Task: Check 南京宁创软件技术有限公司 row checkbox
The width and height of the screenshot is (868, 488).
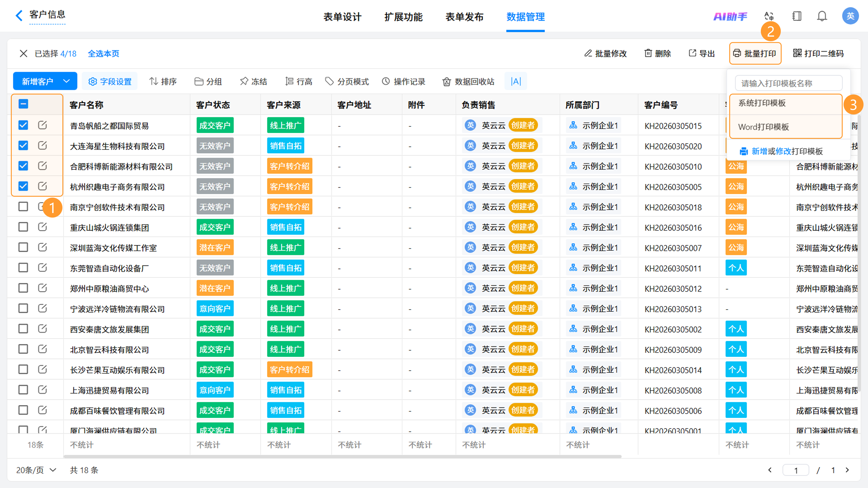Action: [23, 207]
